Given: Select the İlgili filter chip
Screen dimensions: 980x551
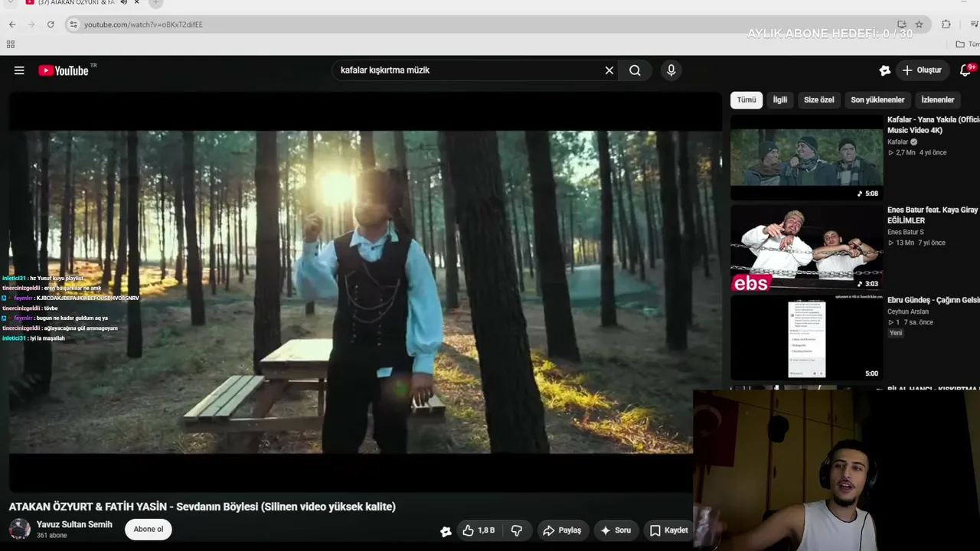Looking at the screenshot, I should click(x=780, y=99).
